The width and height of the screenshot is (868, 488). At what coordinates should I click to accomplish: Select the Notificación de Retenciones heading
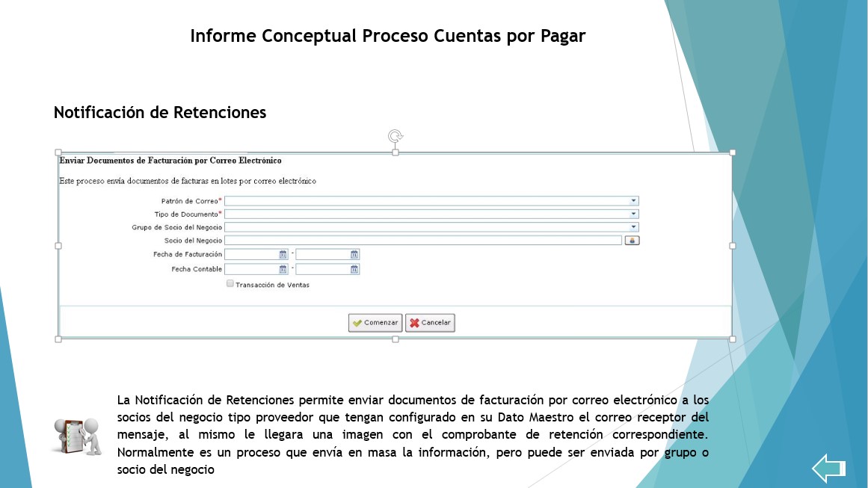(x=160, y=112)
